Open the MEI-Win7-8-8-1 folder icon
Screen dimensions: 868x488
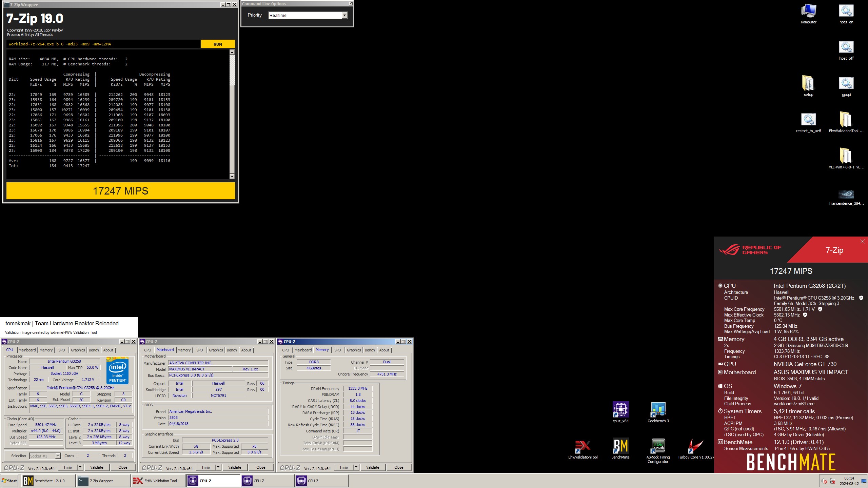[x=846, y=159]
